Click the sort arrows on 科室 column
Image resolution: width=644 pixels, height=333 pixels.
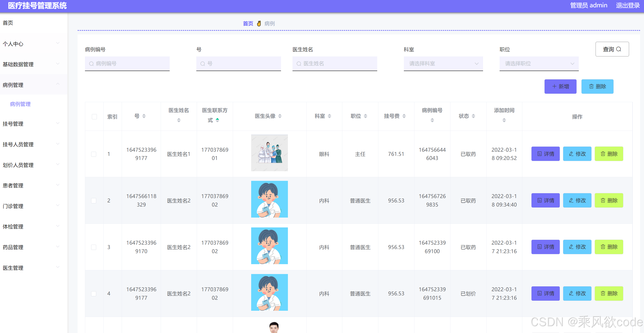click(x=329, y=116)
